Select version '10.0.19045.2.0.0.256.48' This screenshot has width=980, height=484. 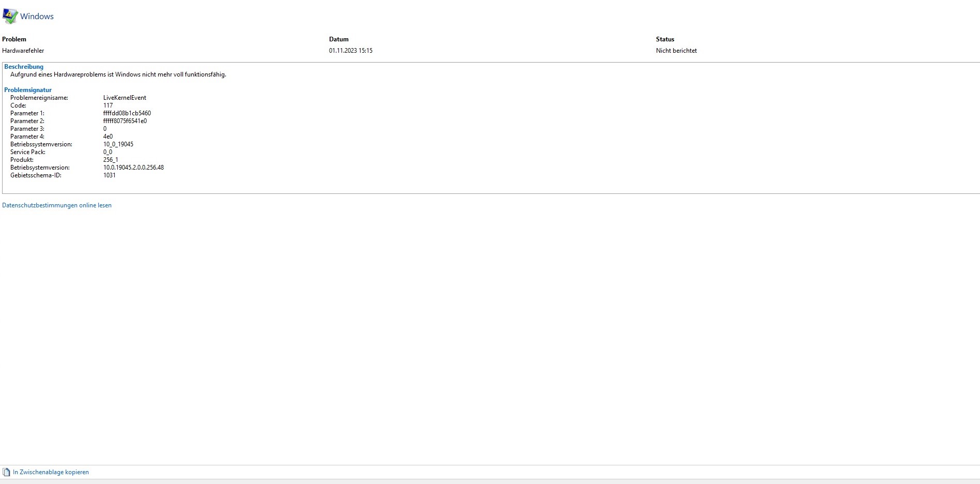pyautogui.click(x=133, y=168)
